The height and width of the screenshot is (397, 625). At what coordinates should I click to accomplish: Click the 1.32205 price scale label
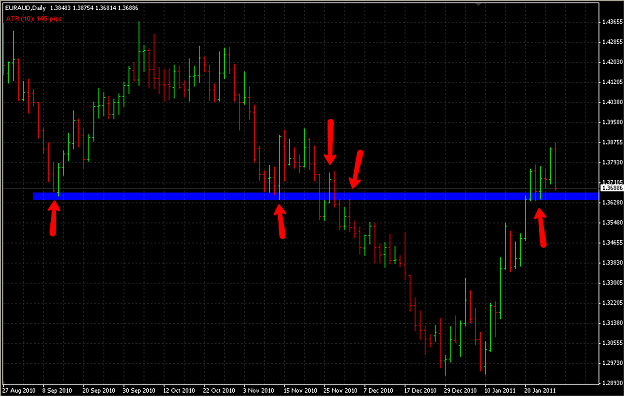click(x=612, y=303)
